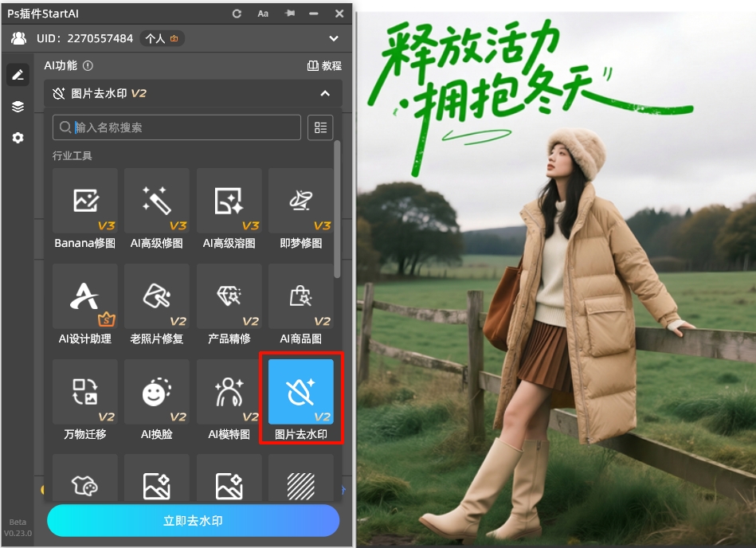The height and width of the screenshot is (548, 756).
Task: Toggle pin-on-top in the title bar
Action: point(289,13)
